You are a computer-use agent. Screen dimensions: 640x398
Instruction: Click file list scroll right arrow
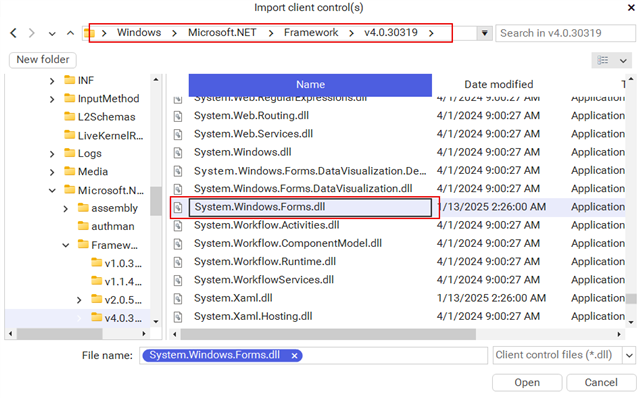coord(619,334)
